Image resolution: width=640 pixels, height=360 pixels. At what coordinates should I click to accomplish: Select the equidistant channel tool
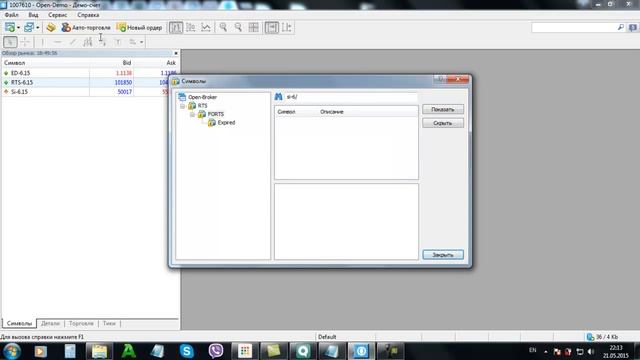tap(87, 42)
